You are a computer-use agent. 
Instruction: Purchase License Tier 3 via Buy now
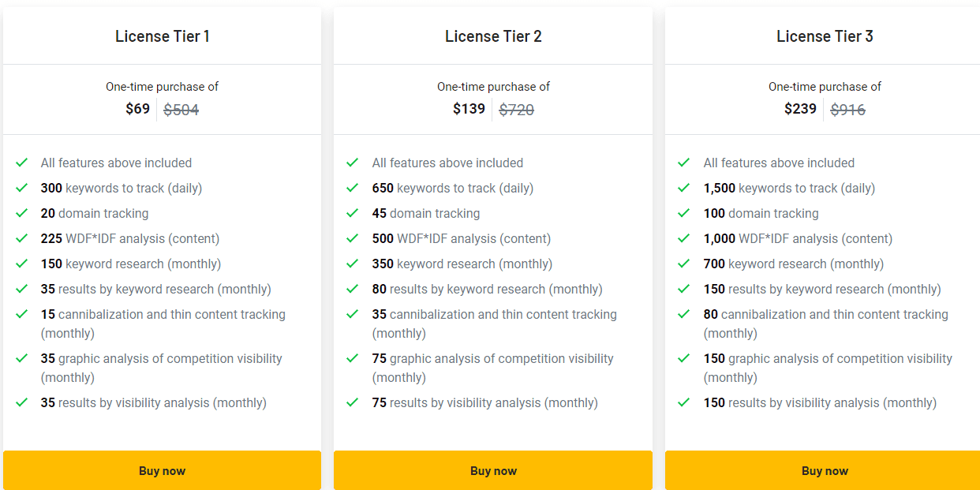point(825,470)
